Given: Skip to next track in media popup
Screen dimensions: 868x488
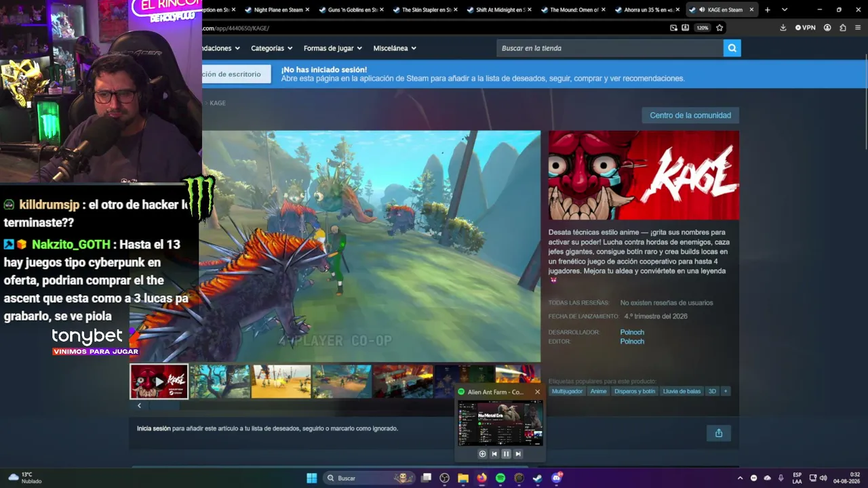Looking at the screenshot, I should click(518, 454).
